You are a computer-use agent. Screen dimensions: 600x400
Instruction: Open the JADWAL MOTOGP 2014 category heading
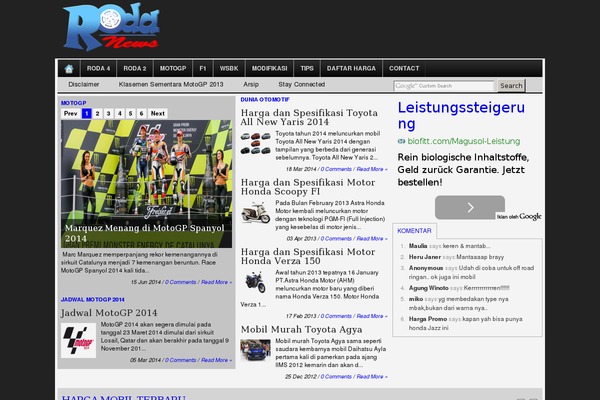point(93,299)
